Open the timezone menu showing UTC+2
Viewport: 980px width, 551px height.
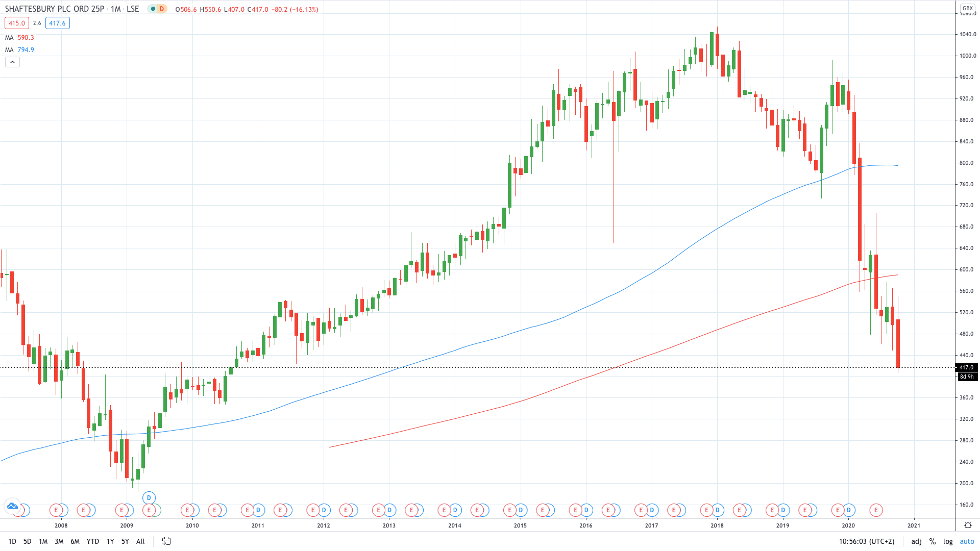pyautogui.click(x=867, y=541)
